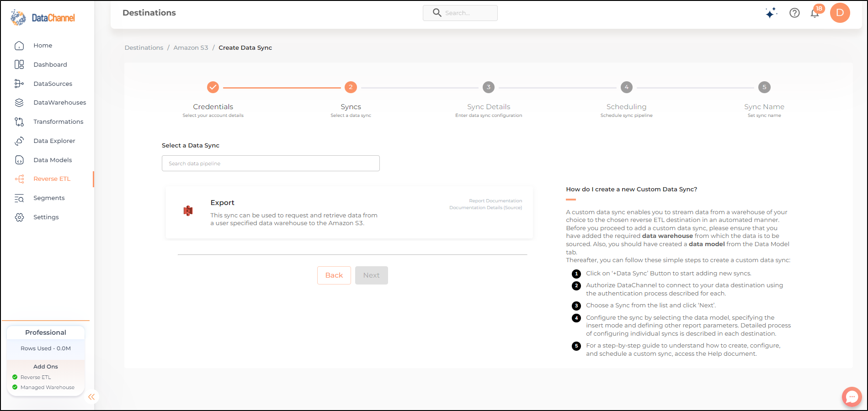Select Reverse ETL menu item
The image size is (868, 411).
pyautogui.click(x=52, y=179)
